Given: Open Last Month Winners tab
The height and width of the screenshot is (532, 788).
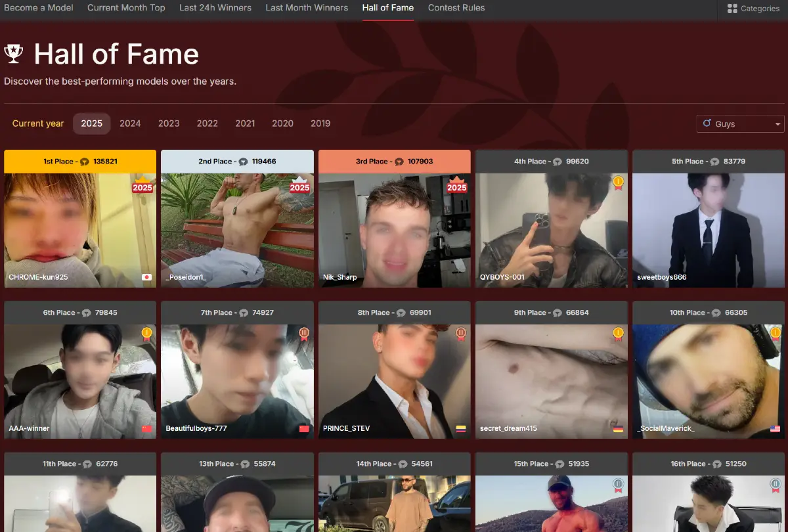Looking at the screenshot, I should (x=307, y=8).
